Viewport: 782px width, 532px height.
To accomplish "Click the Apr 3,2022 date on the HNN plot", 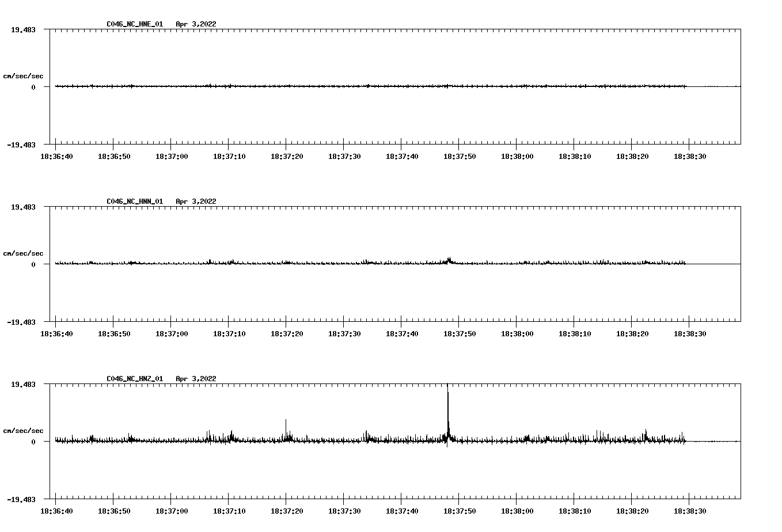I will [196, 202].
